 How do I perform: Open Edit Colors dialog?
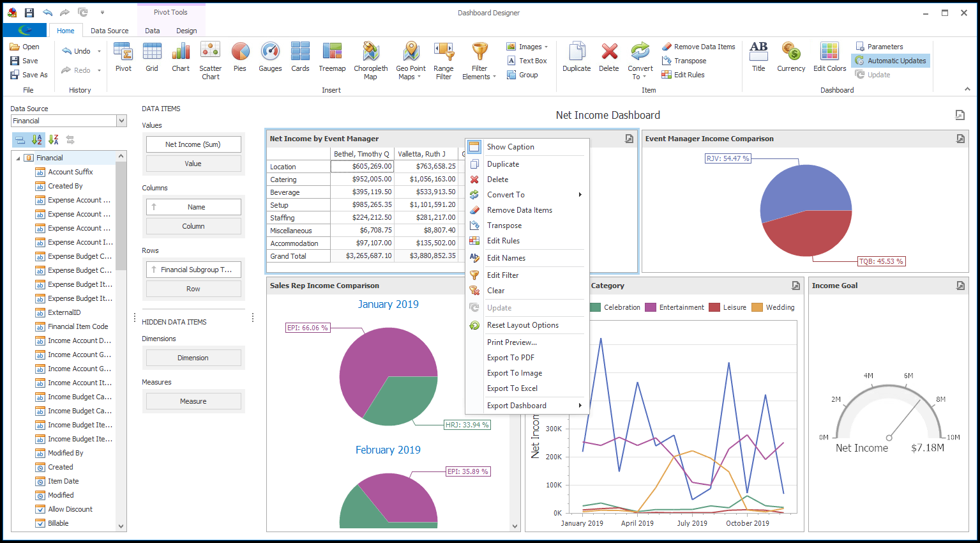coord(829,57)
